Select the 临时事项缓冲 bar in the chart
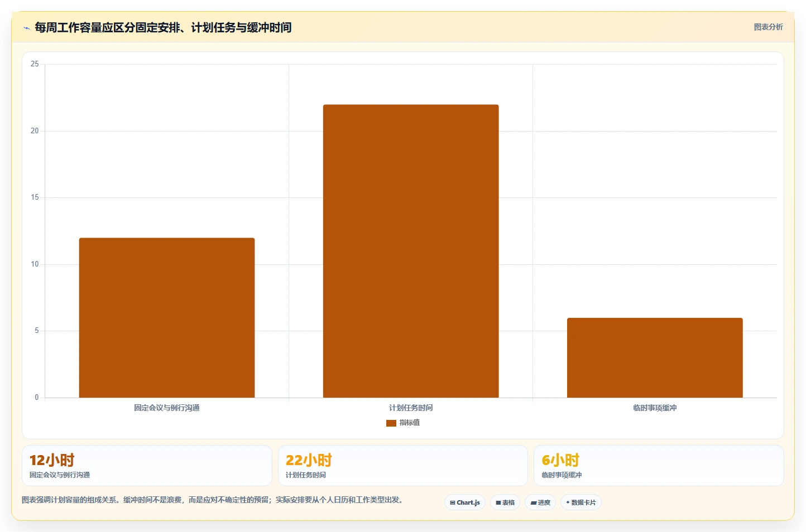 655,358
